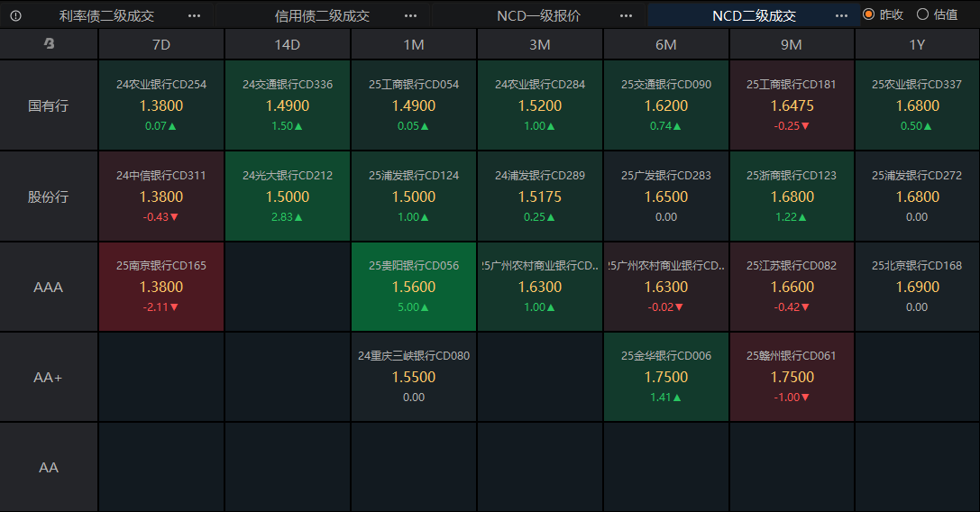Screen dimensions: 980x512
Task: Click the 9M column header
Action: click(792, 44)
